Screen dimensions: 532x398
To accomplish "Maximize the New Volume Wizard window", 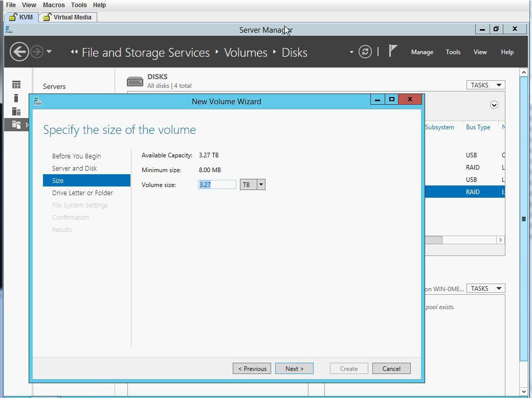I will click(391, 99).
